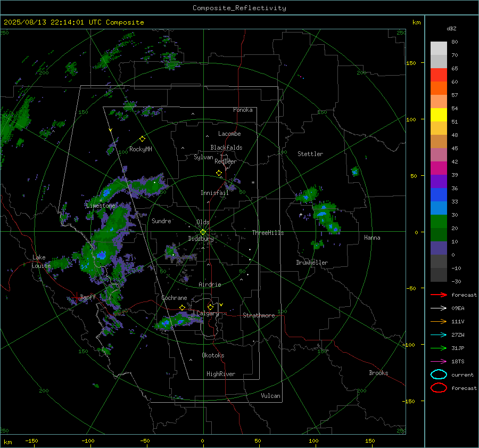Click the isolated storm cell north of Hanna
This screenshot has height=448, width=479.
click(354, 172)
